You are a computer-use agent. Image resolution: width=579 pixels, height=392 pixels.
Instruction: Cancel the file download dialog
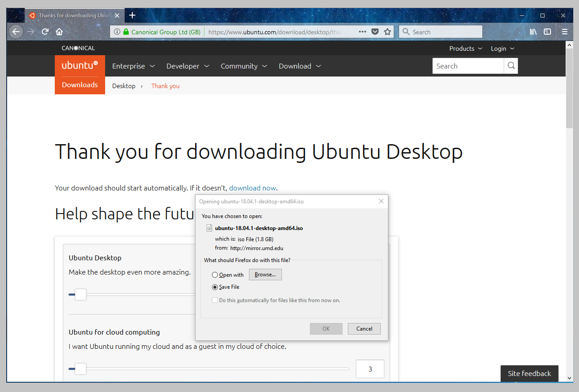pyautogui.click(x=364, y=329)
